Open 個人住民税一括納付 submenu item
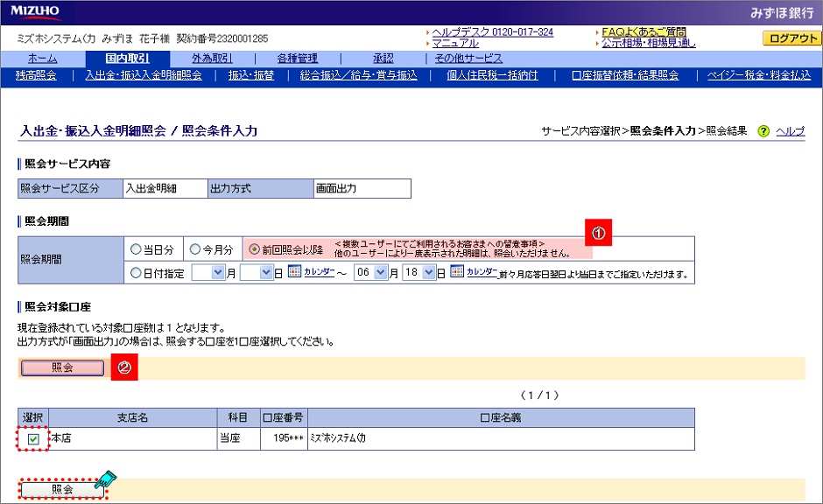The image size is (823, 504). 492,75
